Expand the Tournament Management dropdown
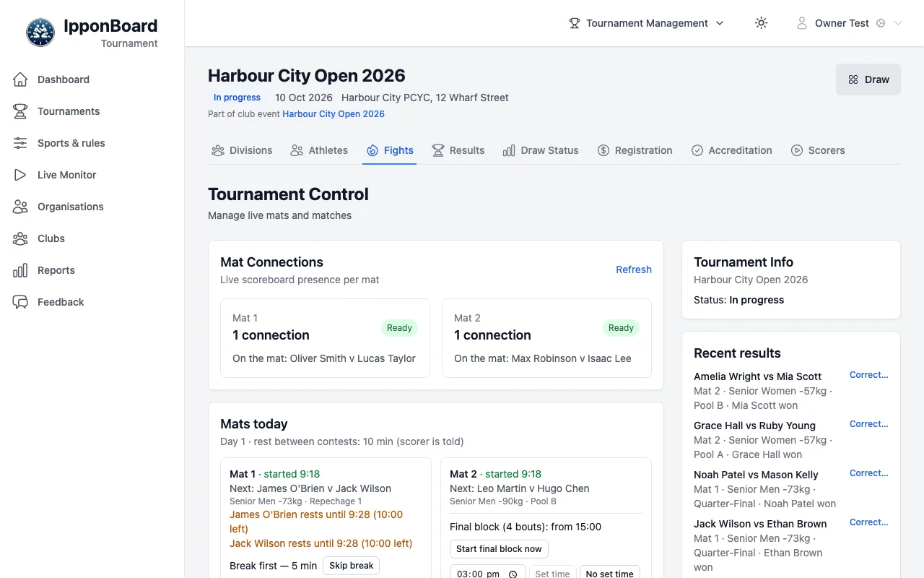Viewport: 924px width, 578px height. pyautogui.click(x=647, y=23)
